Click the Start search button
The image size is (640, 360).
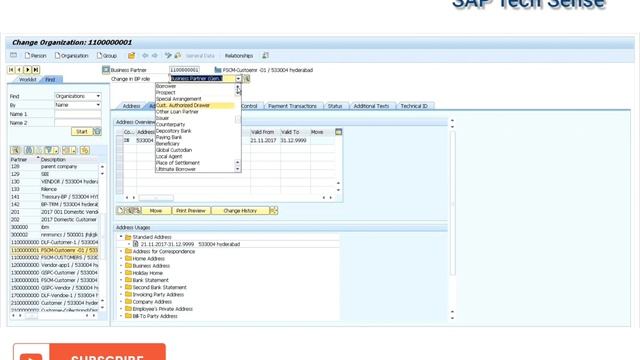pos(82,131)
